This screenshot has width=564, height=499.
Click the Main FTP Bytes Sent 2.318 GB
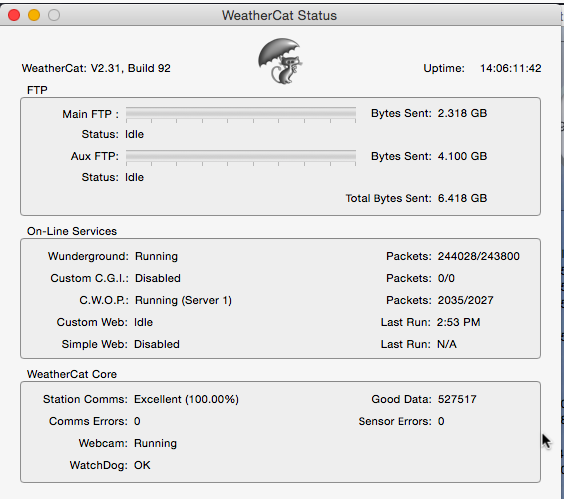pos(462,113)
